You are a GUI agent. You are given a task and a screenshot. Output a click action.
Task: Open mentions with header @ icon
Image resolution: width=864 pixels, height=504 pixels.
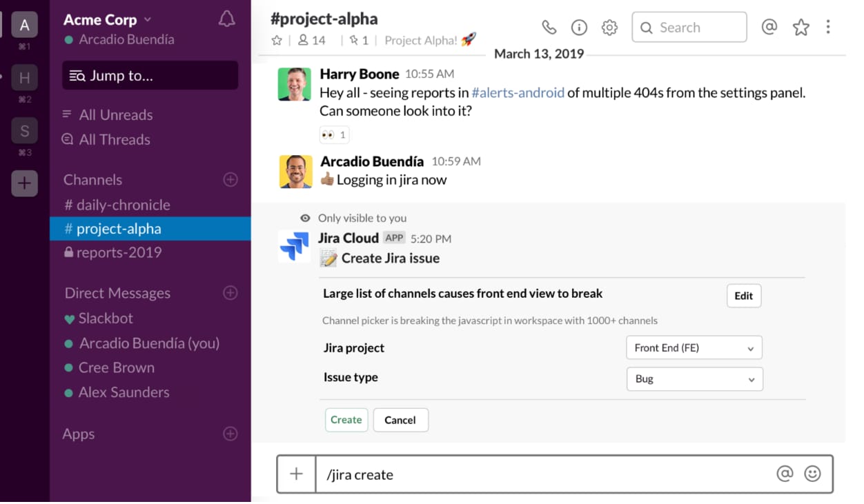pyautogui.click(x=769, y=27)
